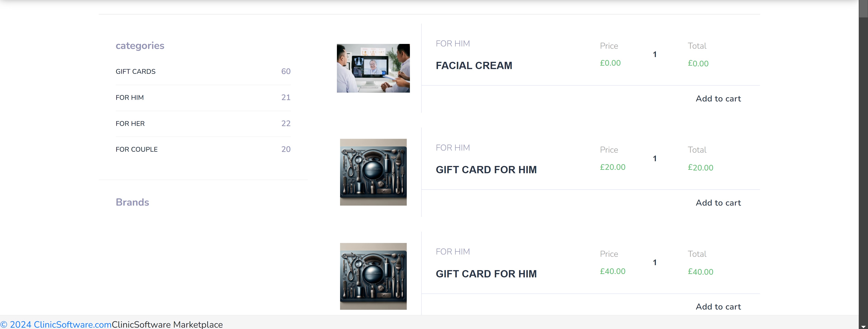Click the Facial Cream quantity field
The height and width of the screenshot is (329, 868).
pyautogui.click(x=654, y=54)
